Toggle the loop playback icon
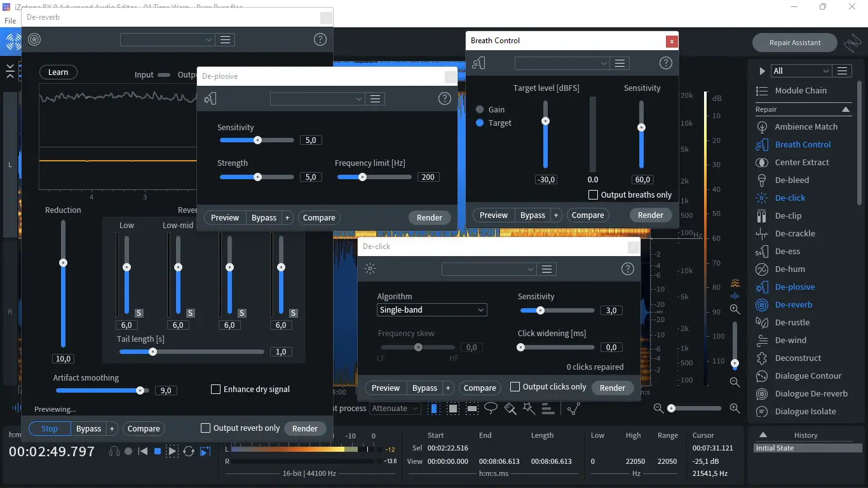Viewport: 868px width, 488px height. (189, 451)
